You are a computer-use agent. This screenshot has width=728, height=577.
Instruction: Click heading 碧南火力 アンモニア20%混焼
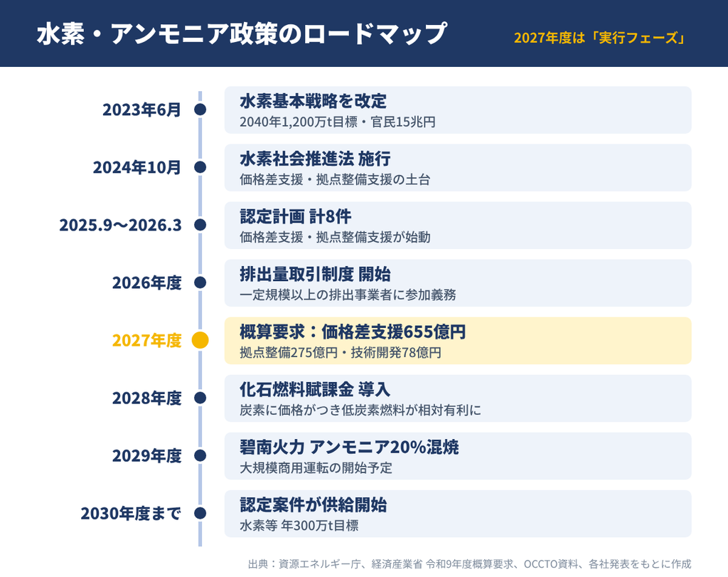click(349, 448)
